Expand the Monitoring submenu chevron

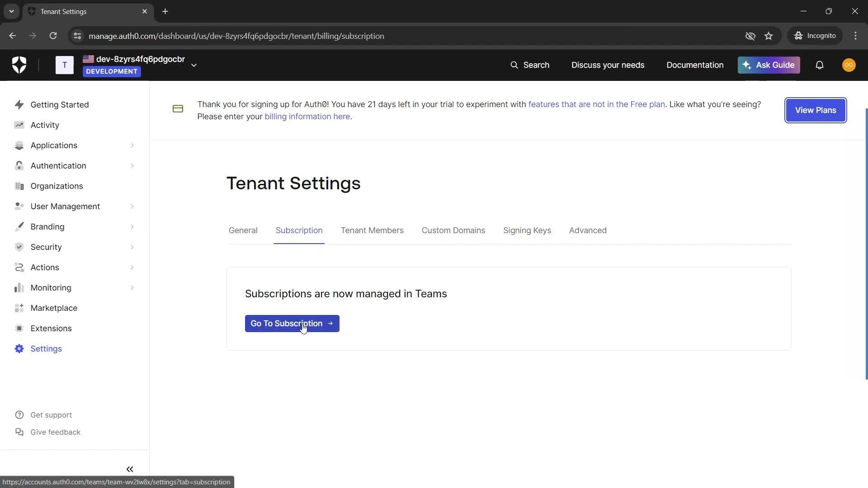[x=132, y=287]
